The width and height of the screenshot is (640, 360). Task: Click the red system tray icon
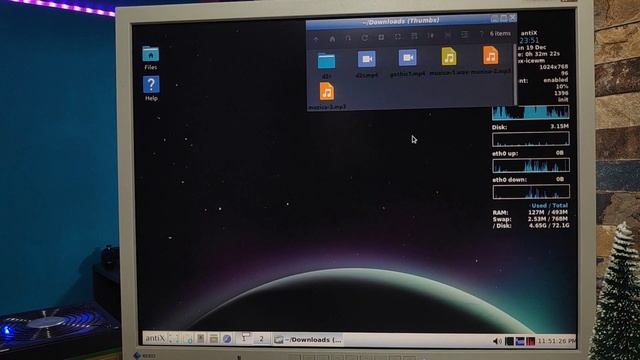530,341
